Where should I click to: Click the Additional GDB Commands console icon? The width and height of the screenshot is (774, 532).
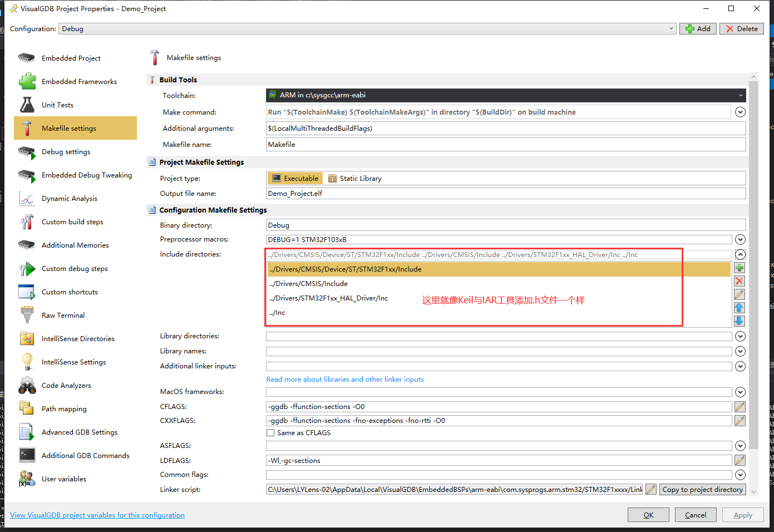click(27, 455)
